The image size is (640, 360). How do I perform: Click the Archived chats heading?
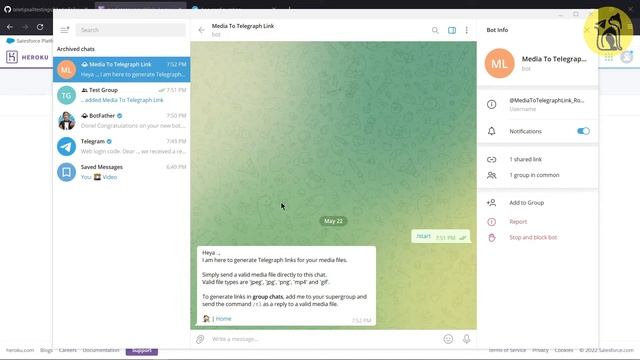coord(76,49)
